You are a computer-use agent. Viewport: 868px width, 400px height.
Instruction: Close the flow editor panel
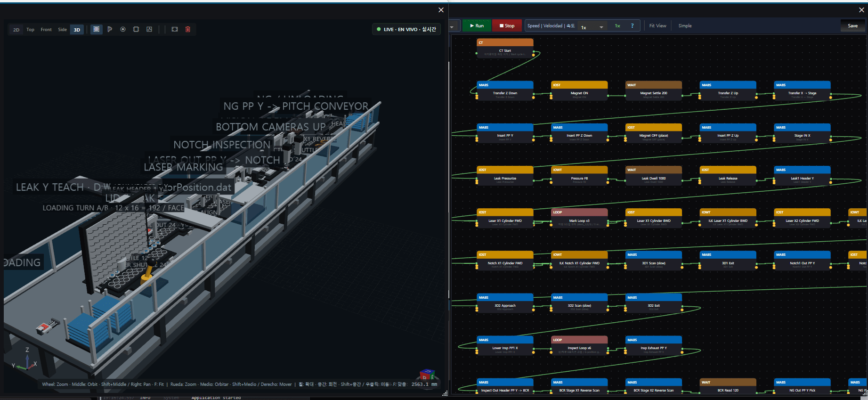pos(861,10)
